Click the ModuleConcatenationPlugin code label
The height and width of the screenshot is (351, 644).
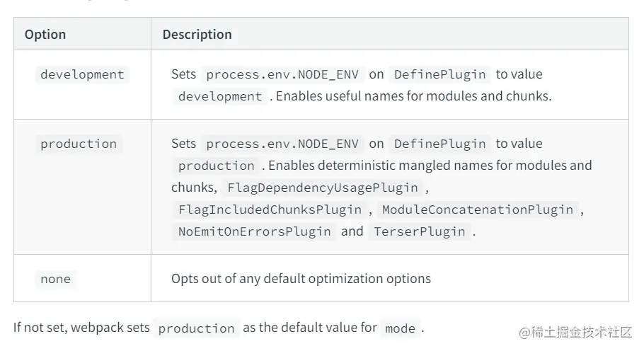click(478, 209)
